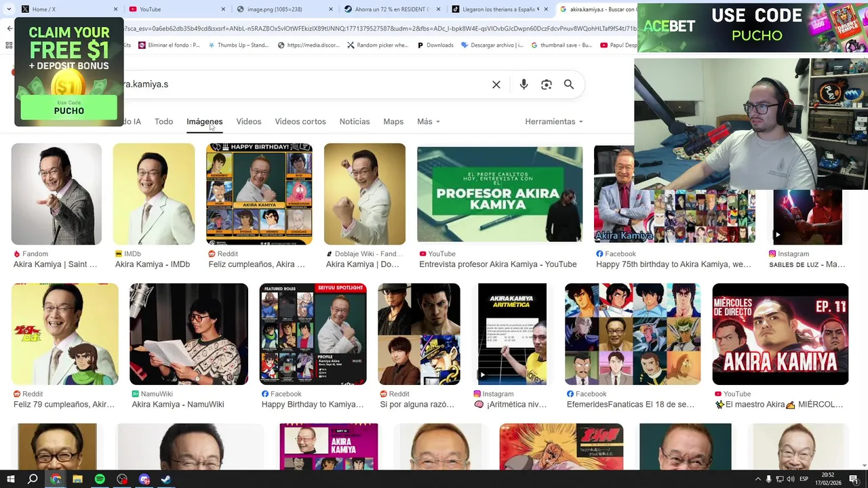Close the Llegaron los therians tab
Screen dimensions: 868x488
546,9
